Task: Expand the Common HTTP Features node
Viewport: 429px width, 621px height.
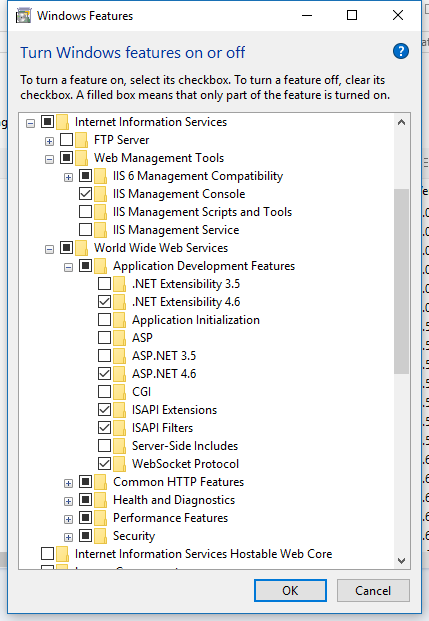Action: point(69,484)
